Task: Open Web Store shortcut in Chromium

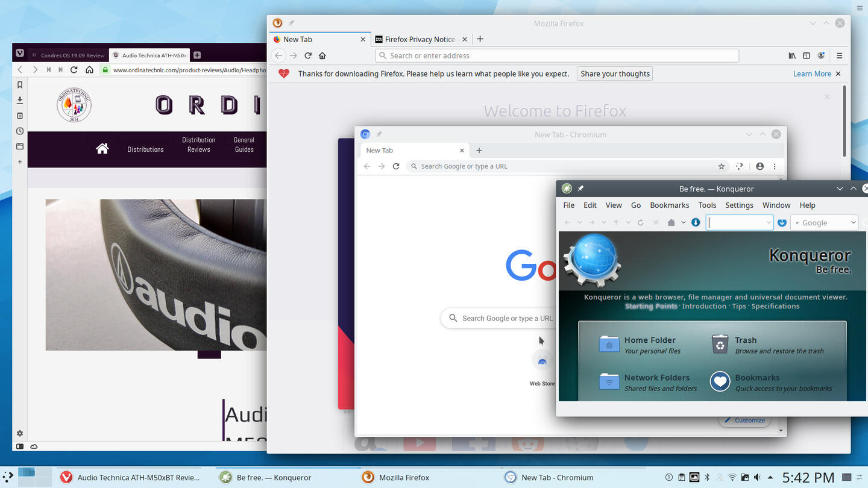Action: (x=542, y=368)
